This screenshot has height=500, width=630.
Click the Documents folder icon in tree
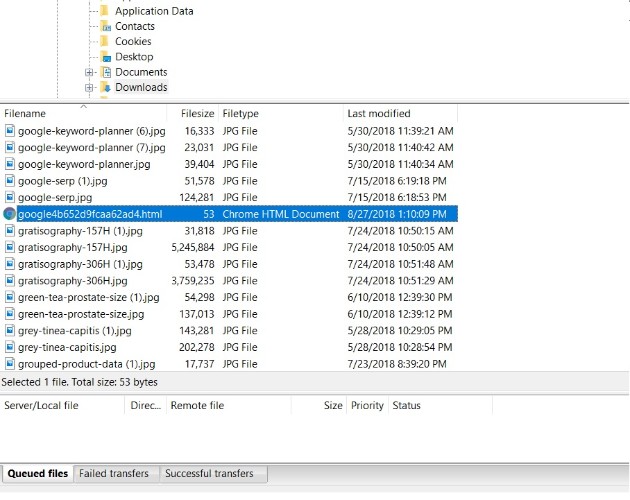click(x=106, y=72)
